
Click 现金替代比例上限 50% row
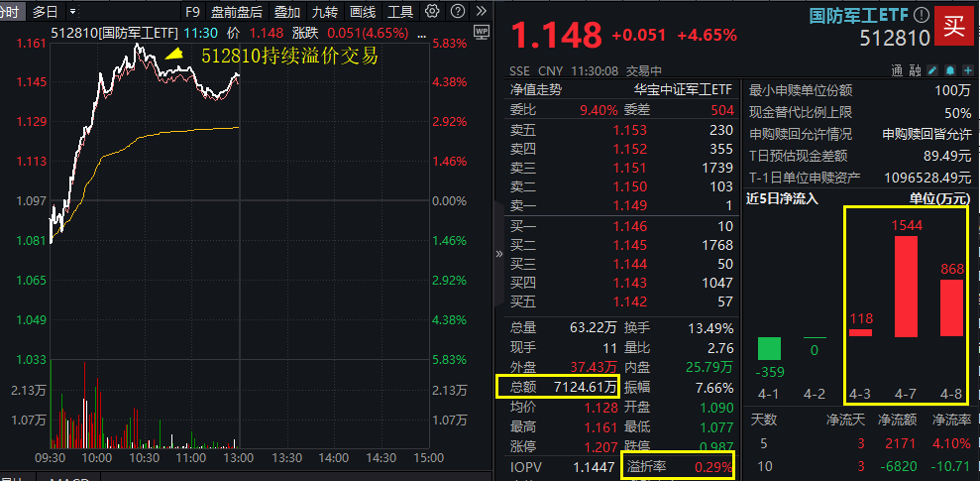click(860, 113)
